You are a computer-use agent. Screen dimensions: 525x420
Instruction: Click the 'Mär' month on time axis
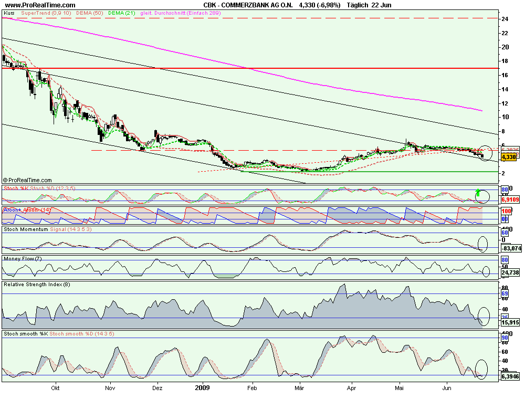point(299,388)
